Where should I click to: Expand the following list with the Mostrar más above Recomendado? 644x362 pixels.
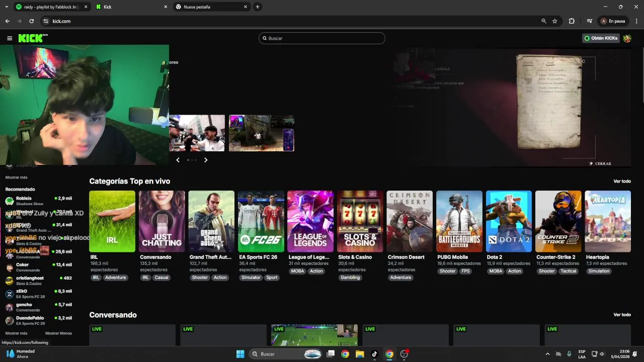click(x=16, y=177)
